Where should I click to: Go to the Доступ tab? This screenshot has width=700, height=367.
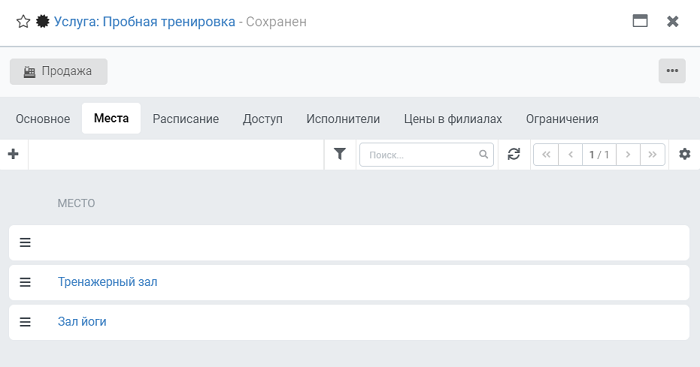[262, 119]
